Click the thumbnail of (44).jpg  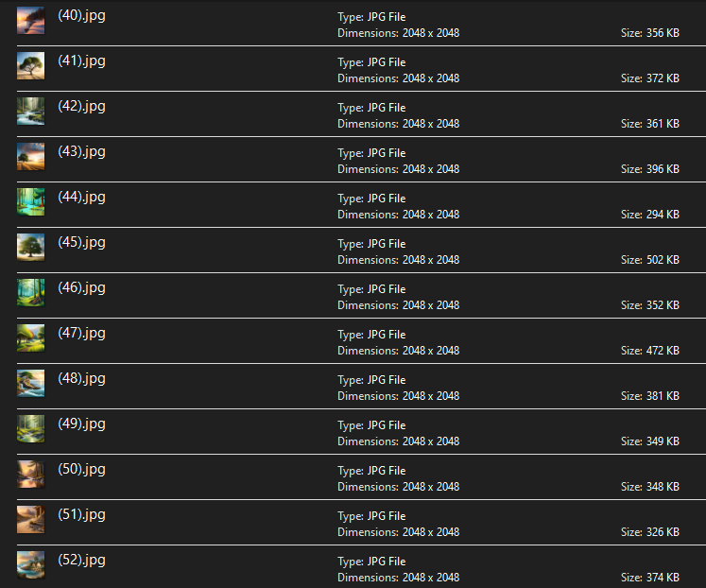(x=30, y=201)
